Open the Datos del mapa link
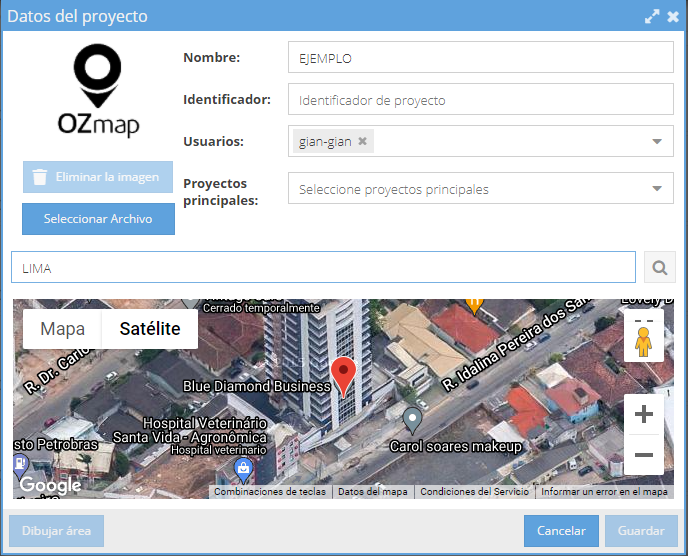The width and height of the screenshot is (688, 556). pos(373,492)
